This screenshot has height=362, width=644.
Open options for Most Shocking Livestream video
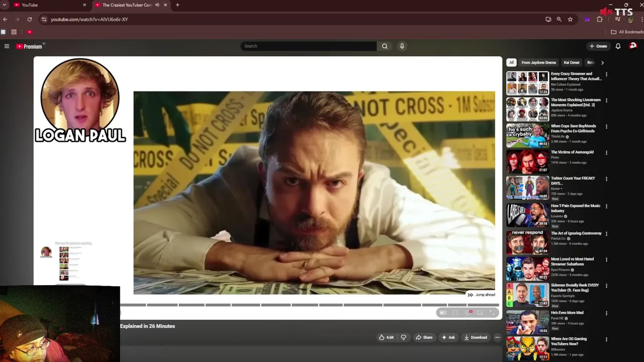[606, 101]
